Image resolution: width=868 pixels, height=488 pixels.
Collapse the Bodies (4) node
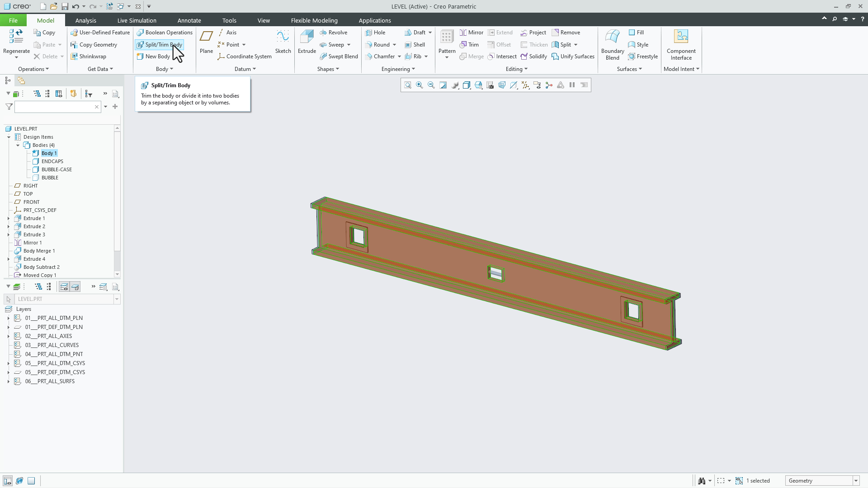pos(18,145)
